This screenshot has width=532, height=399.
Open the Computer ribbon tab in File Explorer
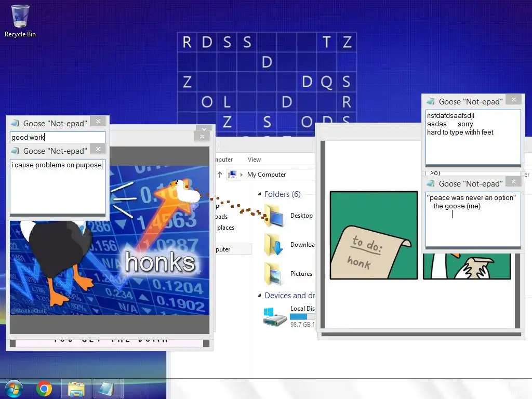coord(224,159)
